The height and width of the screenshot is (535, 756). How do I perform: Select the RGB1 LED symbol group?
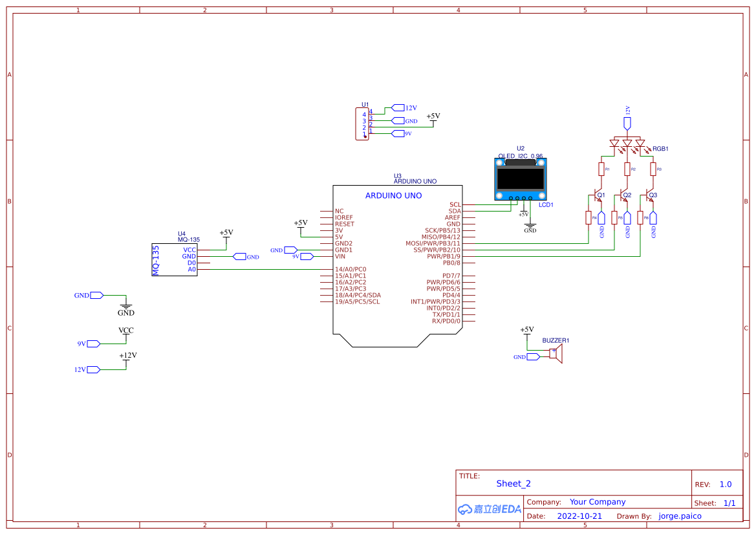point(626,144)
